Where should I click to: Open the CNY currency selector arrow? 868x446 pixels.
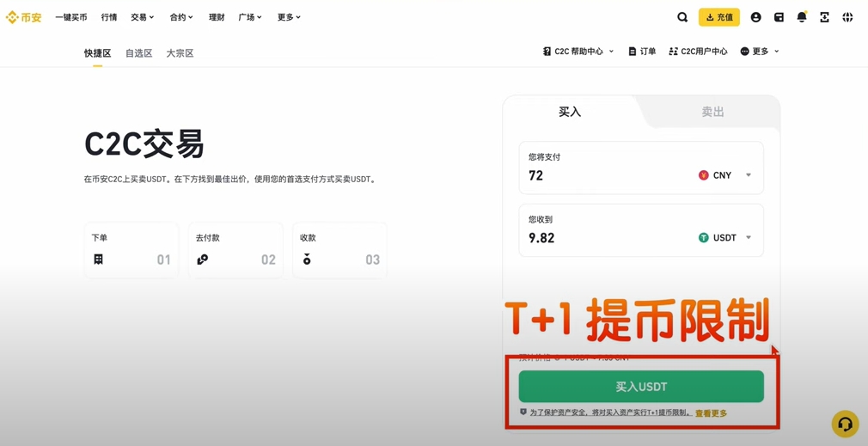click(x=749, y=174)
